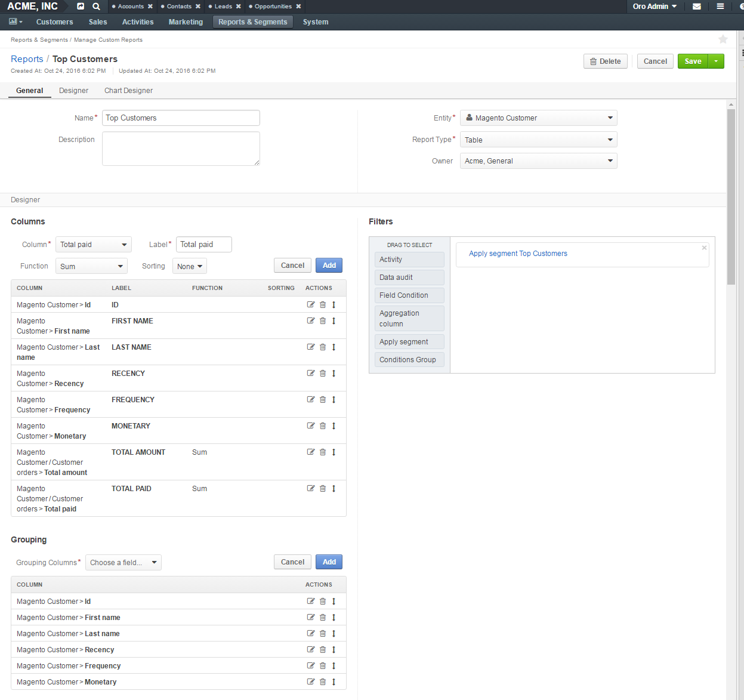Delete the TOTAL AMOUNT column row
744x700 pixels.
click(323, 452)
